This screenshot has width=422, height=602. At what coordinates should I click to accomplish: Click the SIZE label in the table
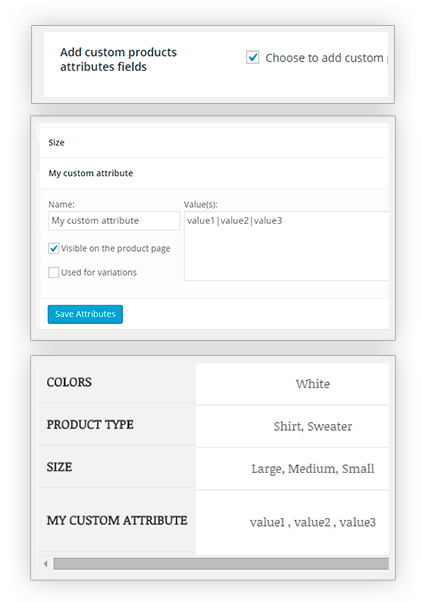[x=59, y=467]
